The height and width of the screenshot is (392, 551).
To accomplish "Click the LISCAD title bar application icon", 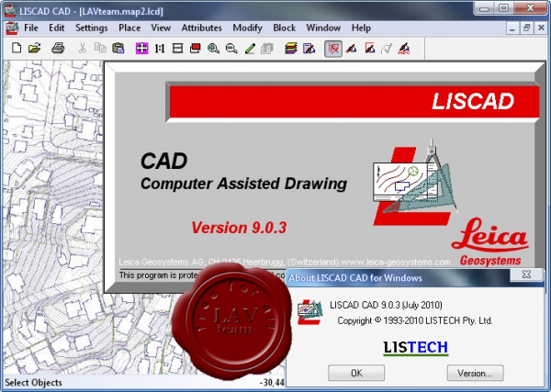I will [10, 11].
